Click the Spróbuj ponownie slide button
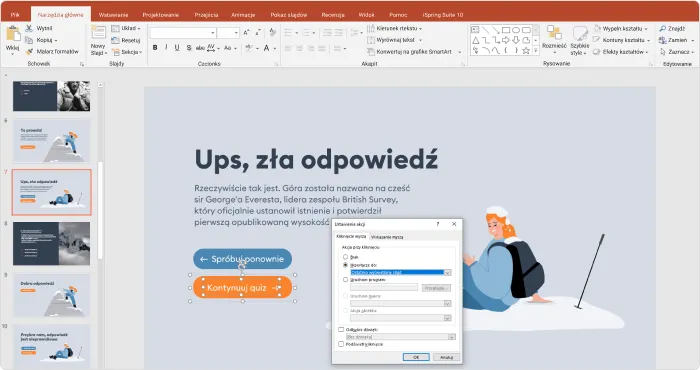The height and width of the screenshot is (370, 700). [x=242, y=259]
